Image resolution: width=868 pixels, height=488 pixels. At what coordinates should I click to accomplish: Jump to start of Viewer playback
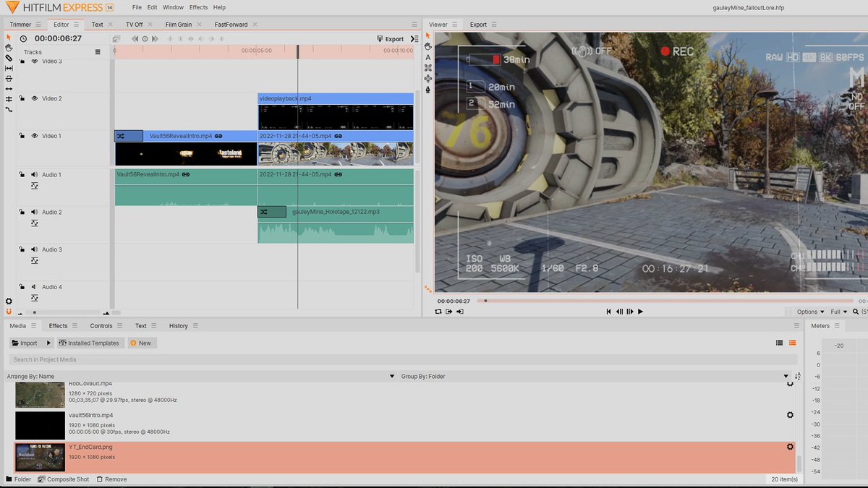[609, 312]
